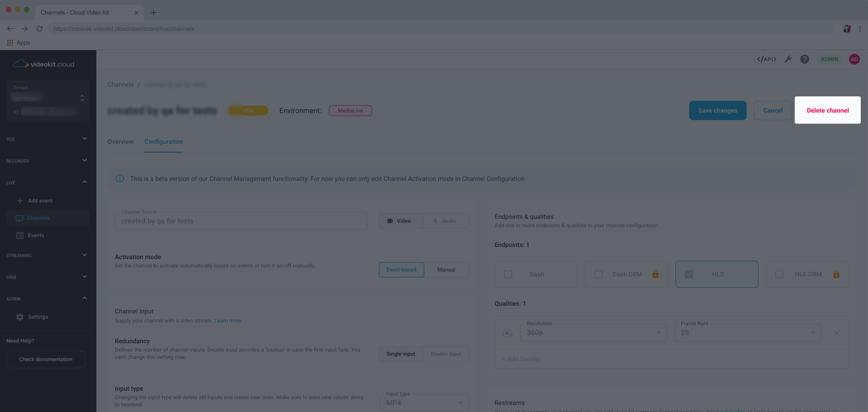Close the Channels browser tab
This screenshot has width=868, height=412.
137,13
